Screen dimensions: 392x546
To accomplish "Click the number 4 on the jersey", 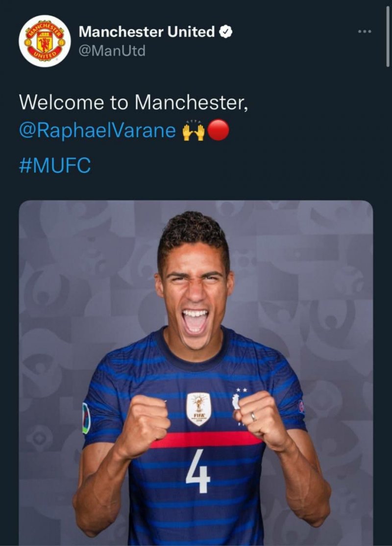I will 198,471.
